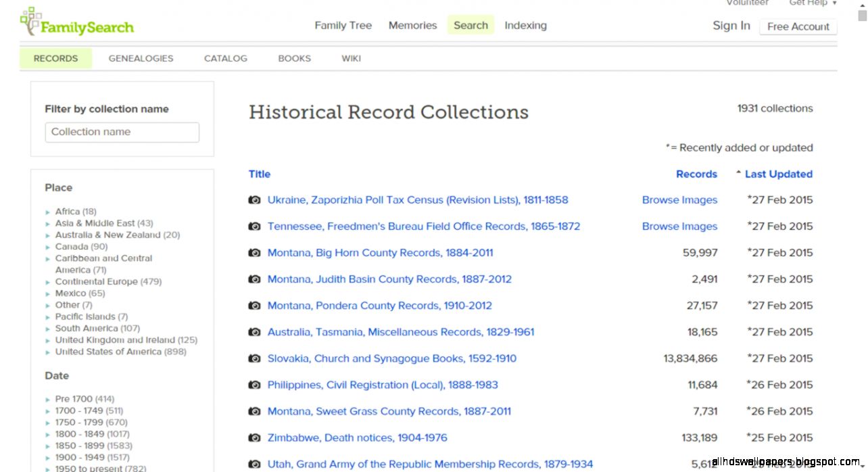The width and height of the screenshot is (868, 472).
Task: Click the Free Account button
Action: 798,26
